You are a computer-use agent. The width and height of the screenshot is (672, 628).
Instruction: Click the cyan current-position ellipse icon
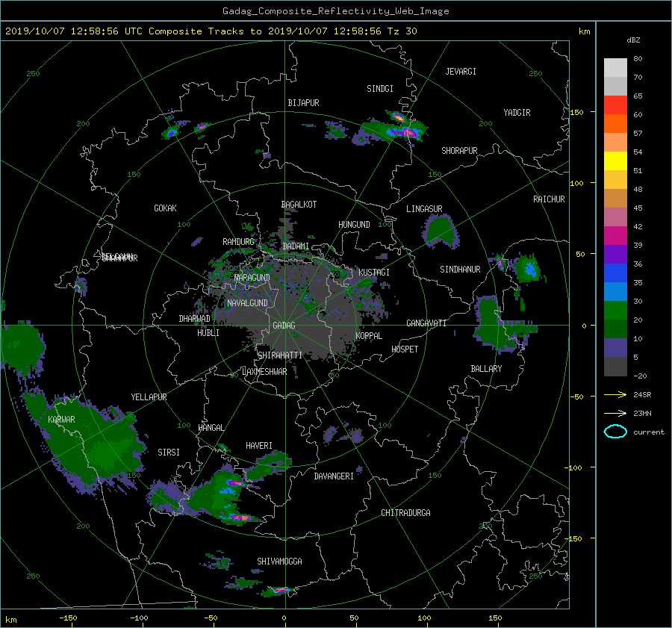(x=615, y=432)
